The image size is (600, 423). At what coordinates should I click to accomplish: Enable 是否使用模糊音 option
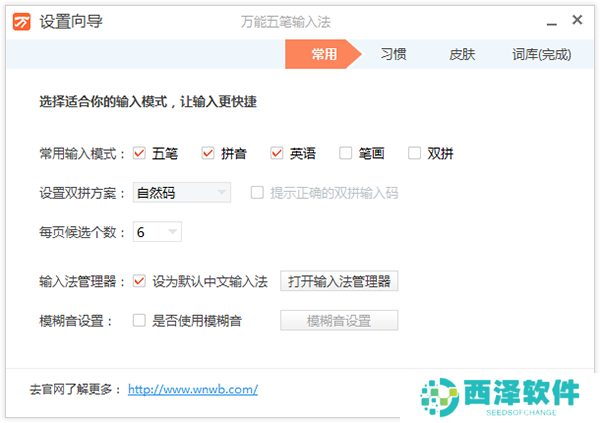(x=139, y=320)
